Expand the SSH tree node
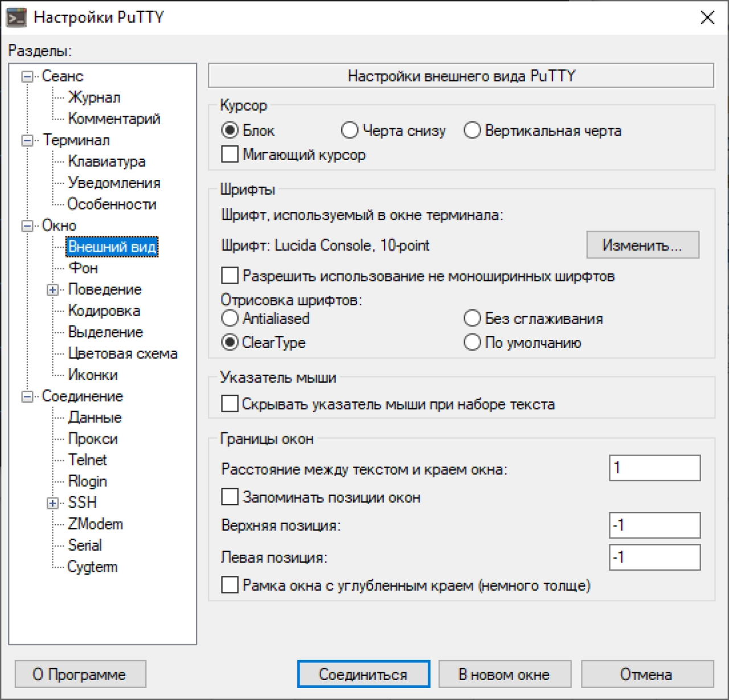The image size is (729, 700). click(53, 503)
